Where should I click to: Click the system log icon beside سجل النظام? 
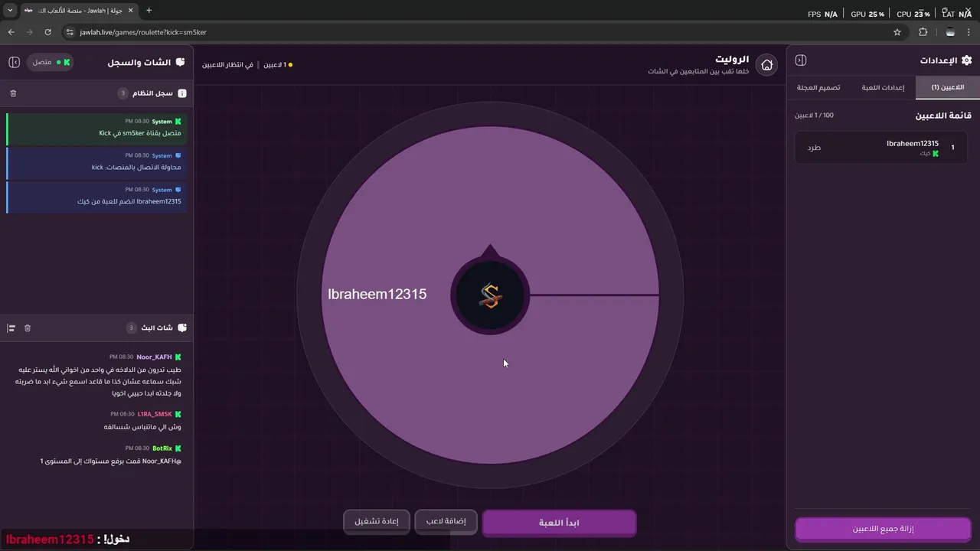tap(182, 93)
